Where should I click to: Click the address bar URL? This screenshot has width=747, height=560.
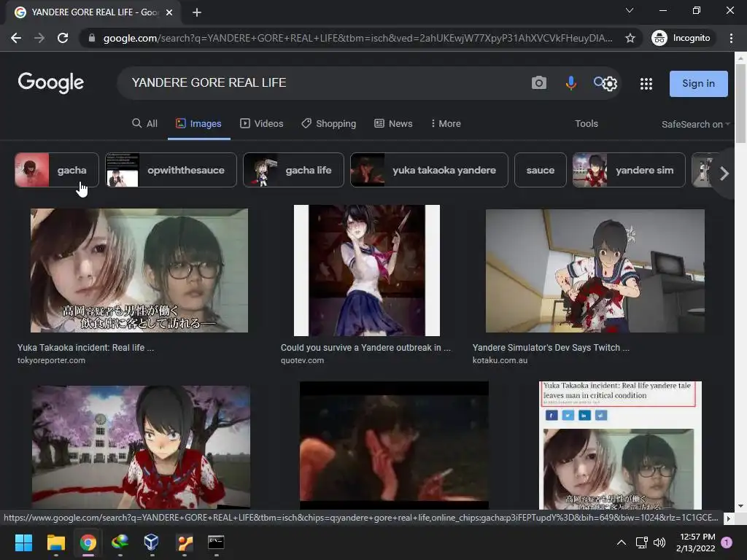[x=357, y=38]
